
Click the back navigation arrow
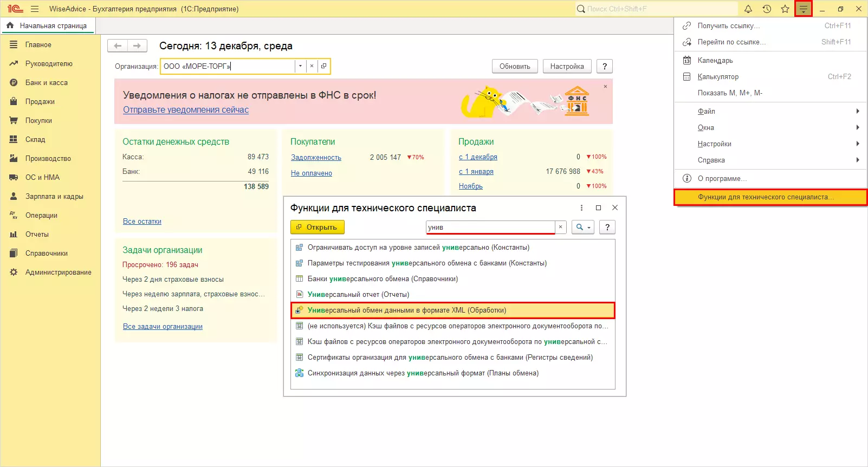118,46
